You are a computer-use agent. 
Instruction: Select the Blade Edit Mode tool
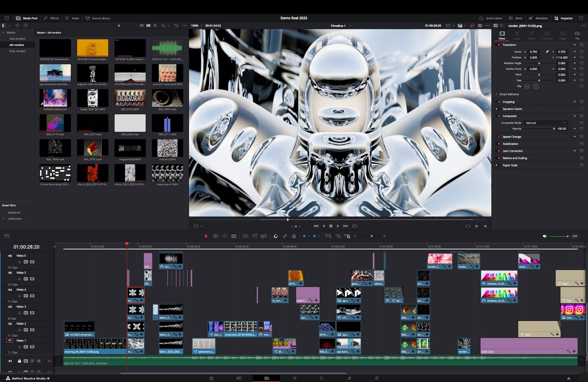[x=234, y=236]
